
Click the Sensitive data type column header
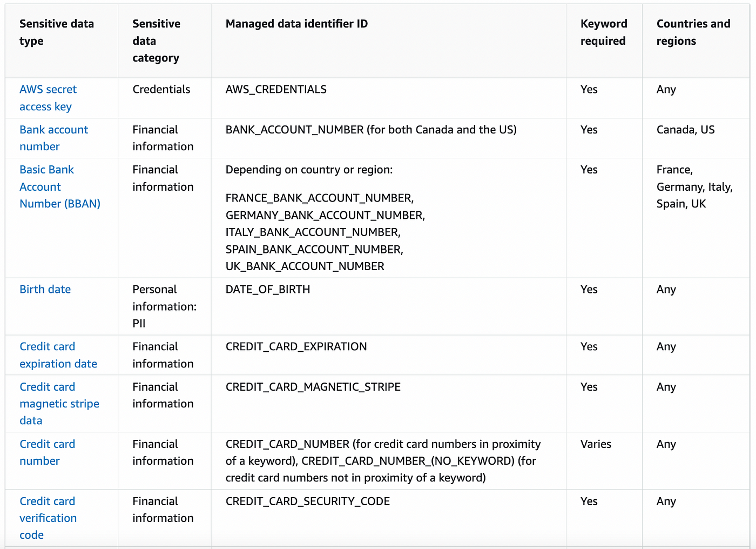57,32
